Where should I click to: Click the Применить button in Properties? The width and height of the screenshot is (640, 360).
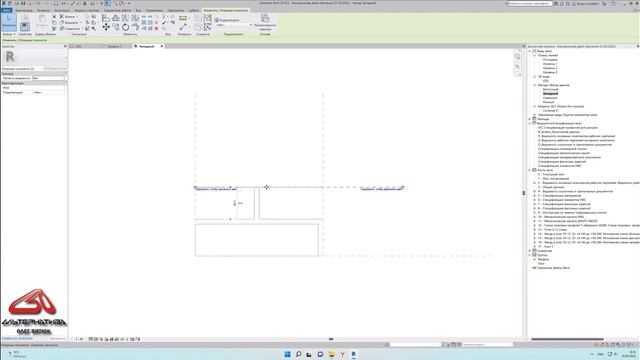pyautogui.click(x=58, y=338)
